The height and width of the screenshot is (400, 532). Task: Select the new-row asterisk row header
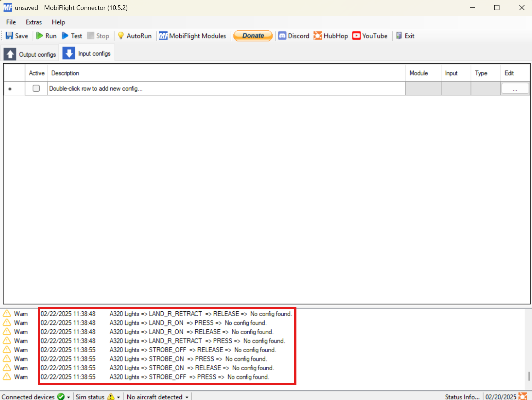pyautogui.click(x=15, y=88)
